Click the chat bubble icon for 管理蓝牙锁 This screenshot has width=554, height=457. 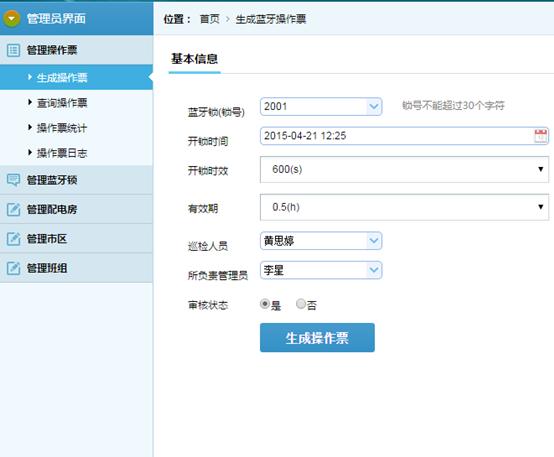coord(13,180)
